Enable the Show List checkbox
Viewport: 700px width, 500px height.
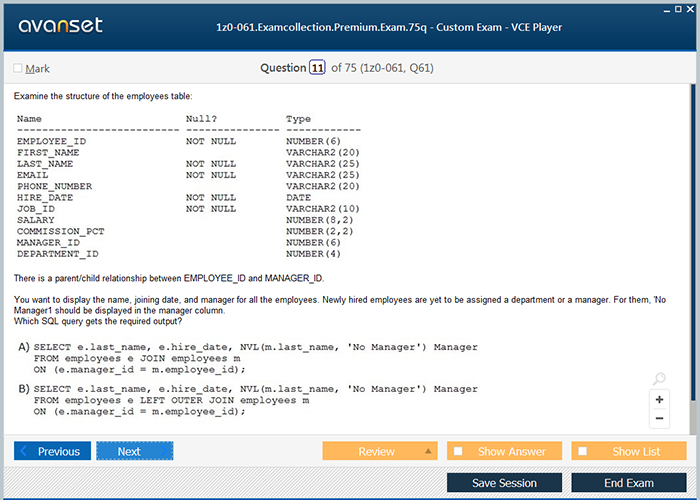click(x=583, y=451)
